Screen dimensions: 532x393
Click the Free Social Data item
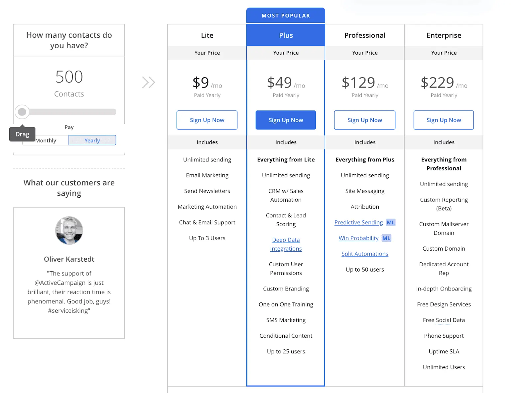pyautogui.click(x=444, y=320)
